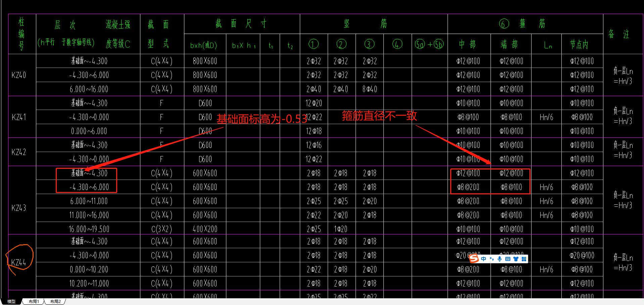Image resolution: width=644 pixels, height=305 pixels.
Task: Switch to the 布局2 tab
Action: pyautogui.click(x=55, y=302)
